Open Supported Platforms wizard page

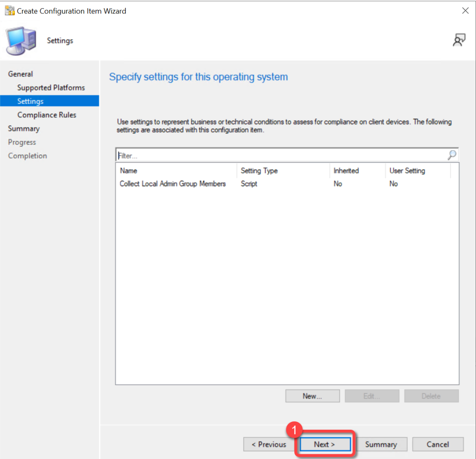tap(51, 87)
